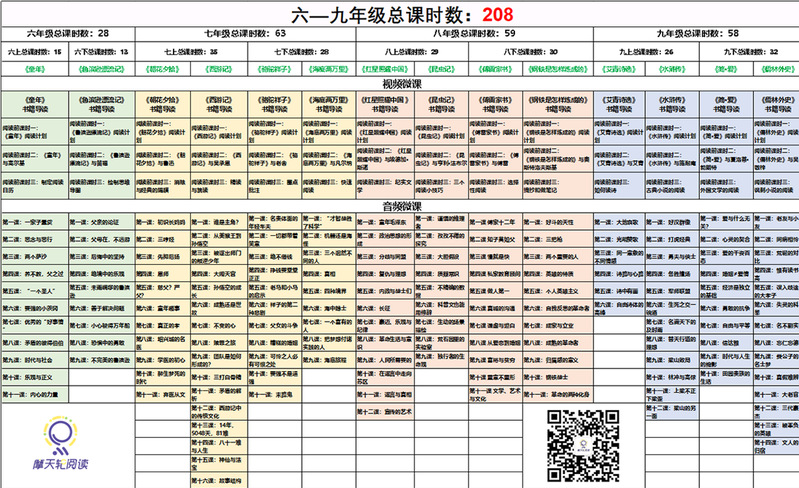Select the cell 第十四课:八十一难与人生

(219, 446)
